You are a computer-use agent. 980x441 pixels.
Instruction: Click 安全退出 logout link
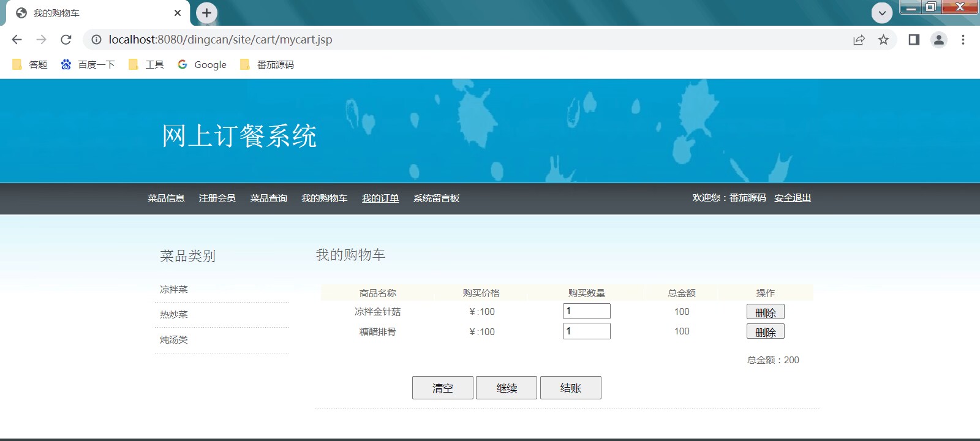[793, 198]
